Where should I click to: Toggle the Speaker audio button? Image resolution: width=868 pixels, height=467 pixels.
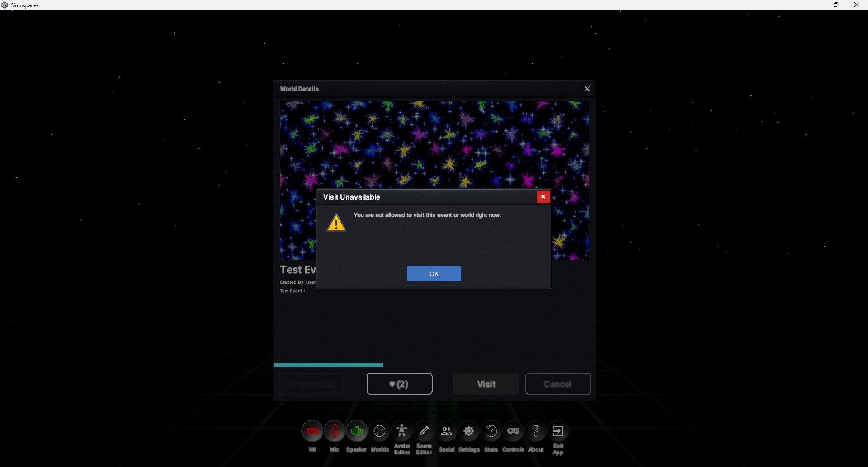(x=357, y=431)
